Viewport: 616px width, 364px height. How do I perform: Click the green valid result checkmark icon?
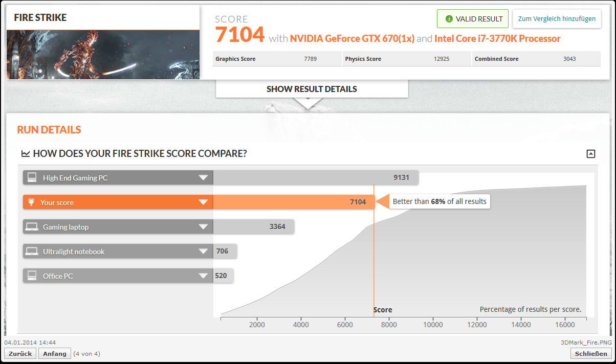[x=449, y=19]
